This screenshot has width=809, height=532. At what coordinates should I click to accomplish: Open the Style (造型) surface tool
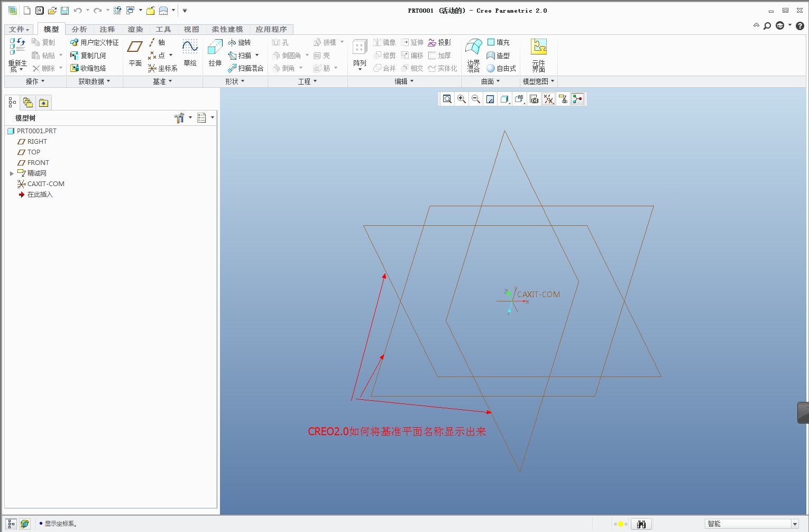499,55
